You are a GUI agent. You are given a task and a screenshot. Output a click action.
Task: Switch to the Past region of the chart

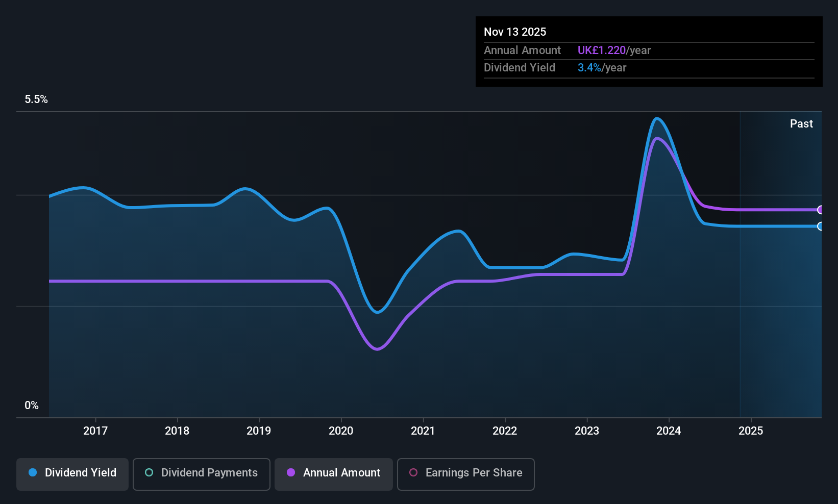coord(780,255)
